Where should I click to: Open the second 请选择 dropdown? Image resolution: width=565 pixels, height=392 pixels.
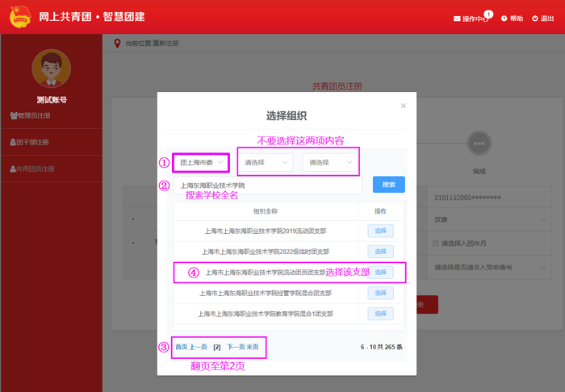[266, 162]
